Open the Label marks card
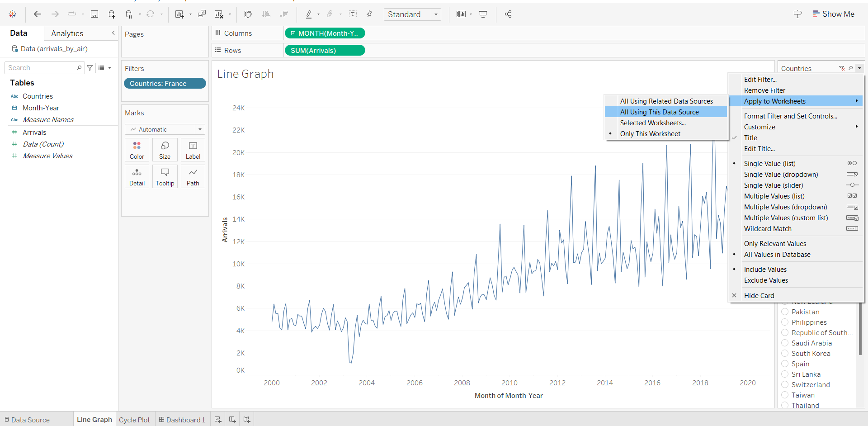The height and width of the screenshot is (426, 868). tap(193, 150)
